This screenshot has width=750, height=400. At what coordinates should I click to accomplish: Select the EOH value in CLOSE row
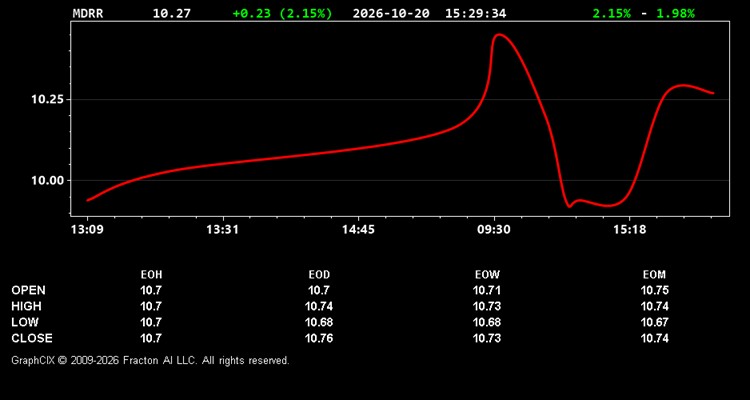pos(151,338)
